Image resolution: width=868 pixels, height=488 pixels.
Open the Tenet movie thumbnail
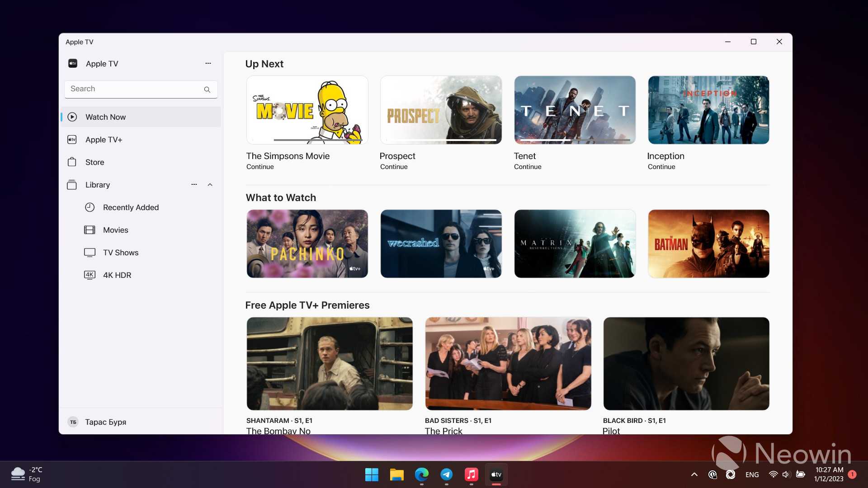(575, 110)
